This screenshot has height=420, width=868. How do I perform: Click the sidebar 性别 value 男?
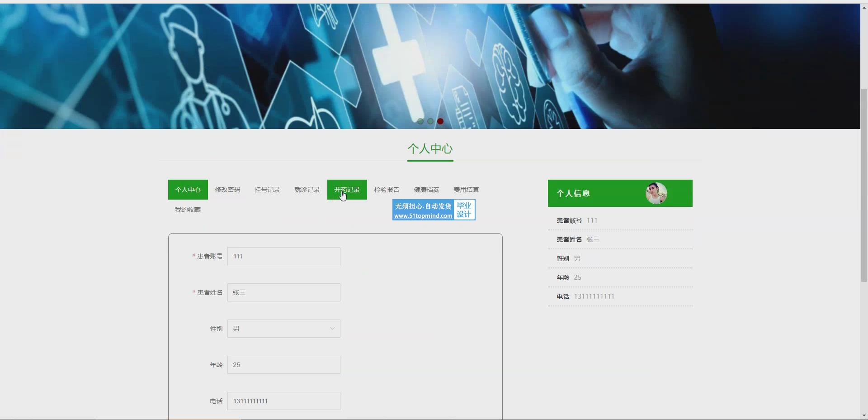pos(577,258)
